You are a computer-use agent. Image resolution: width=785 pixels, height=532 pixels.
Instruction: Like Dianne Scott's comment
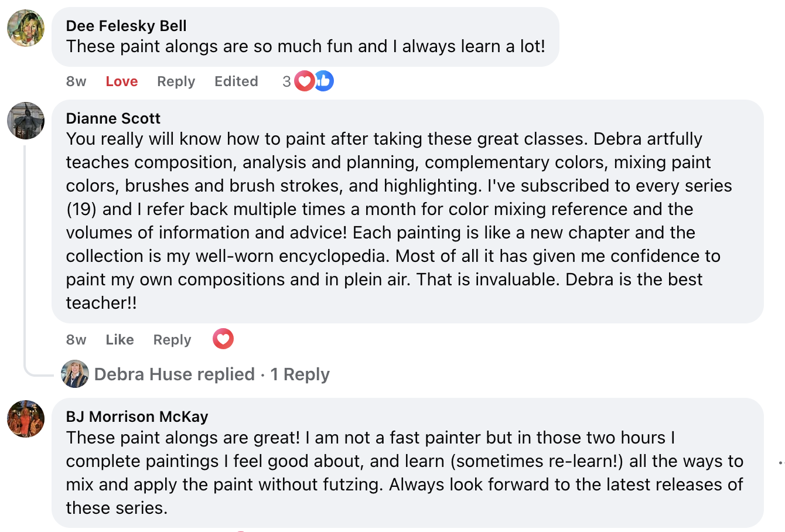tap(120, 340)
